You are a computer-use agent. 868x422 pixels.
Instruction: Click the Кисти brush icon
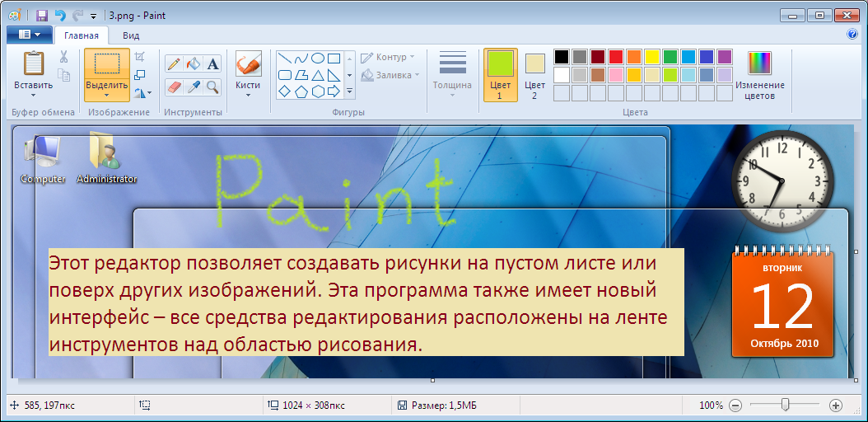247,63
